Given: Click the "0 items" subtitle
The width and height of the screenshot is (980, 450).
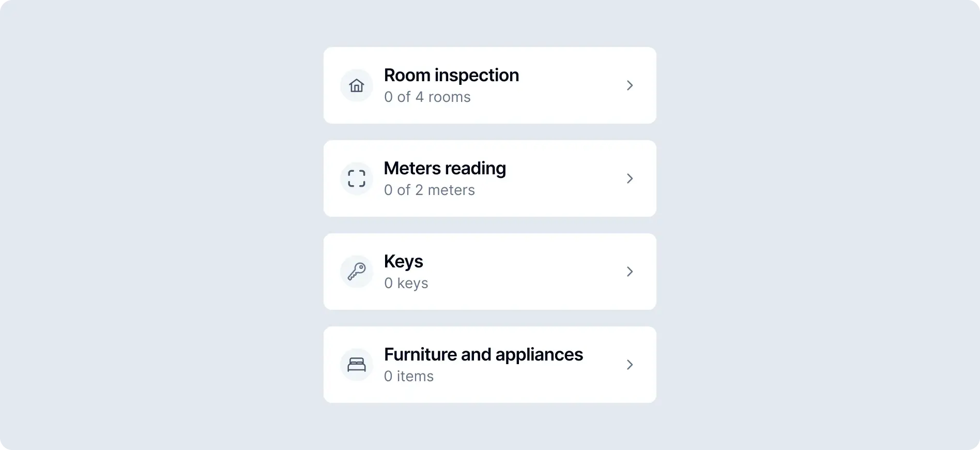Looking at the screenshot, I should click(x=408, y=377).
